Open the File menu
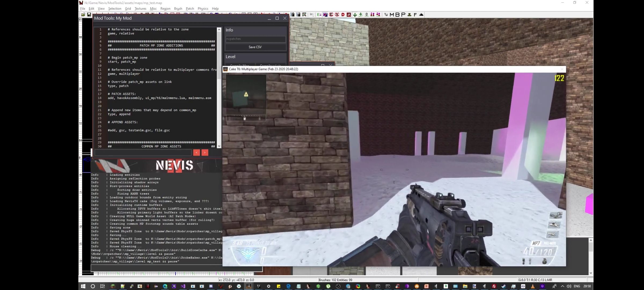The height and width of the screenshot is (290, 644). (x=83, y=9)
